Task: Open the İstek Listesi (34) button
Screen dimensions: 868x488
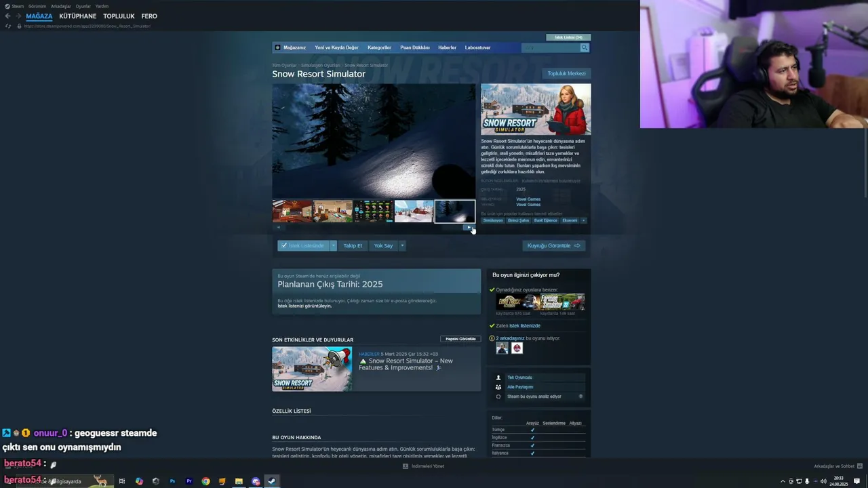Action: tap(568, 37)
